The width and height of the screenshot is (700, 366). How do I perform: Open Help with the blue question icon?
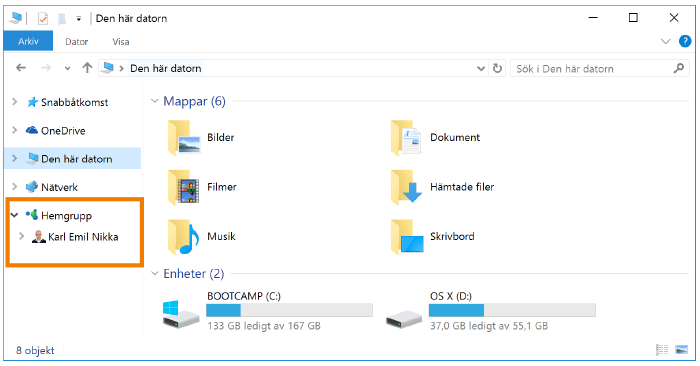point(685,42)
